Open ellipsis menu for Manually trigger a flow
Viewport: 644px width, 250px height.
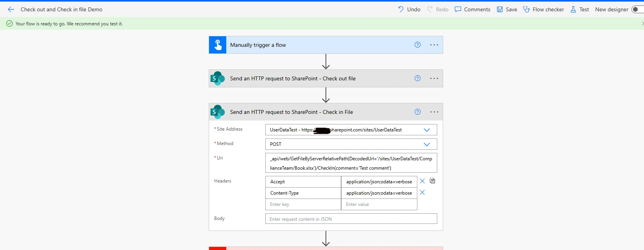(434, 45)
